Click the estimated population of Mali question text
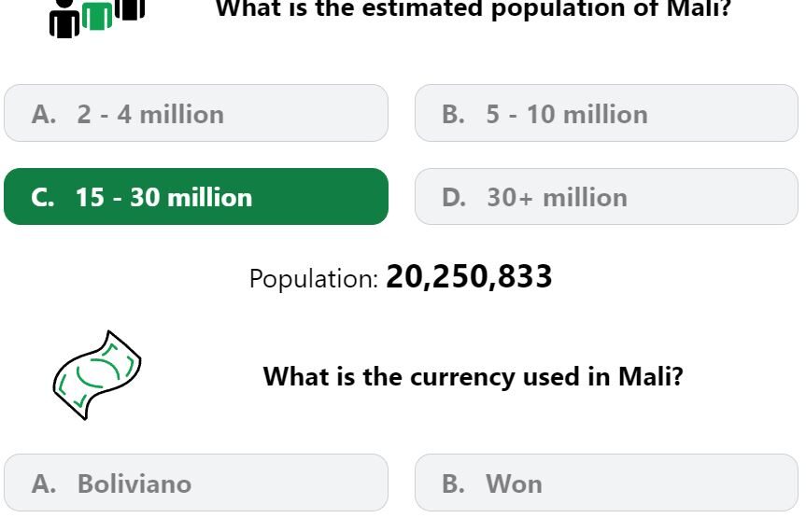The image size is (806, 532). (x=473, y=8)
